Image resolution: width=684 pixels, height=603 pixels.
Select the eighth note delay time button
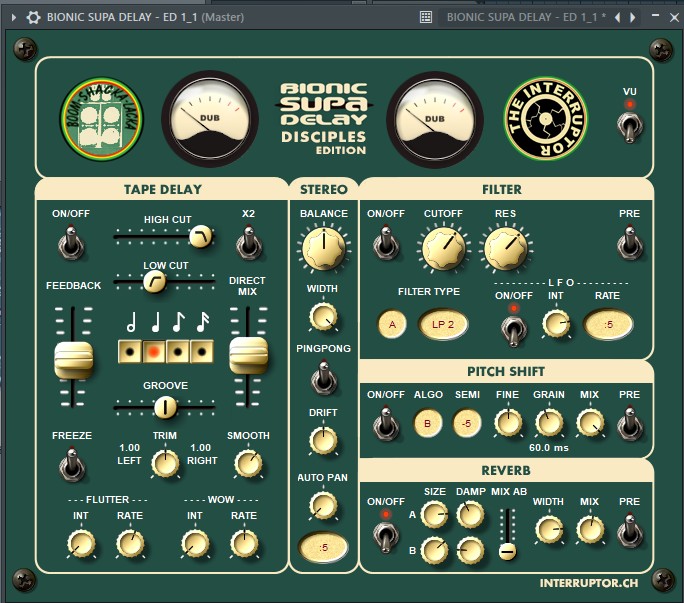click(178, 351)
